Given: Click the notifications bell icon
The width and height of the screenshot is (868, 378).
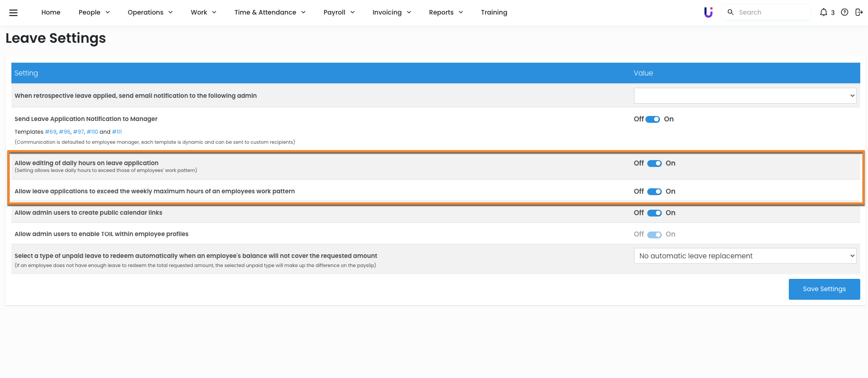Looking at the screenshot, I should [823, 12].
